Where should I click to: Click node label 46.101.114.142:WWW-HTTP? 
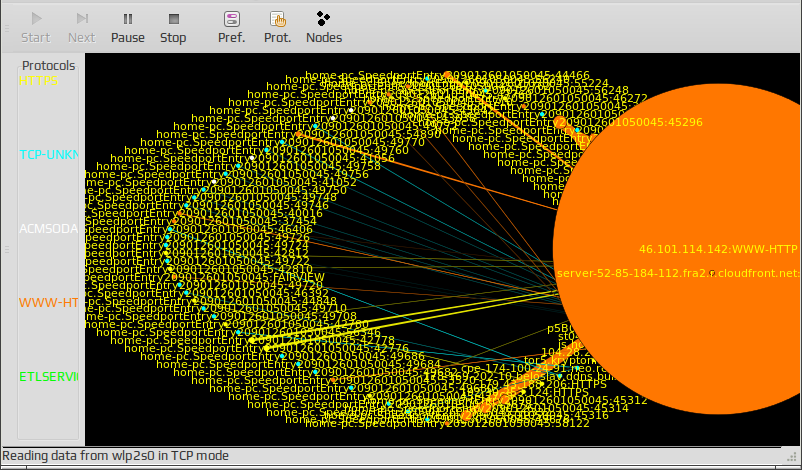click(718, 249)
